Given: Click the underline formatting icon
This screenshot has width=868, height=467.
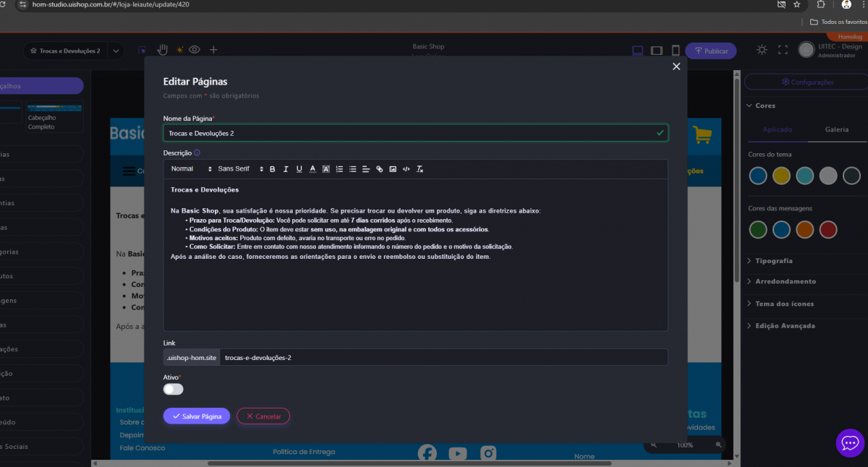Looking at the screenshot, I should (x=299, y=169).
